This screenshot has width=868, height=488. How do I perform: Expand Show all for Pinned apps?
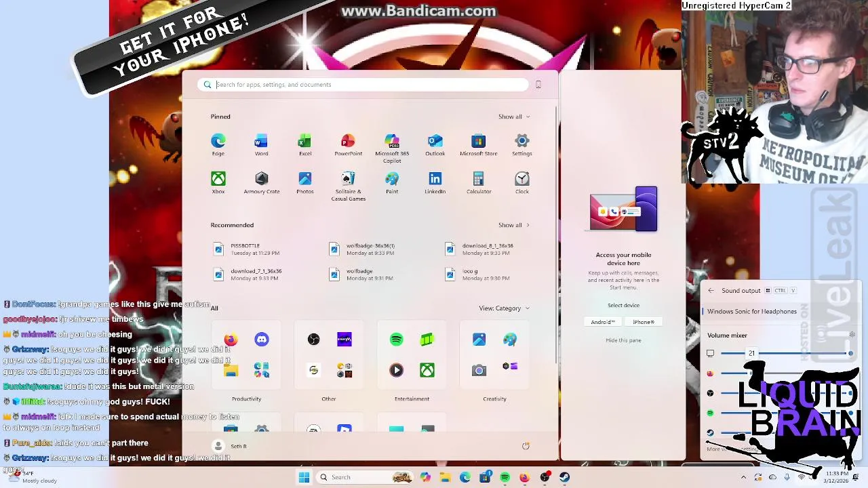514,117
